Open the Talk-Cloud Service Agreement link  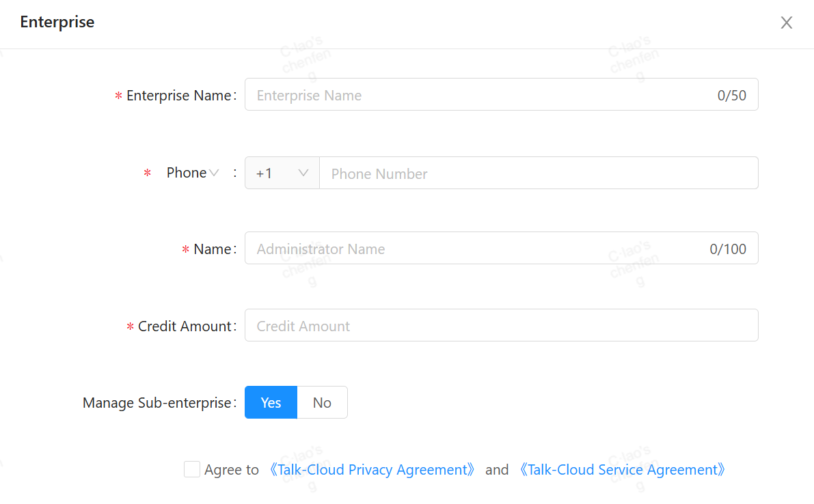click(x=621, y=470)
